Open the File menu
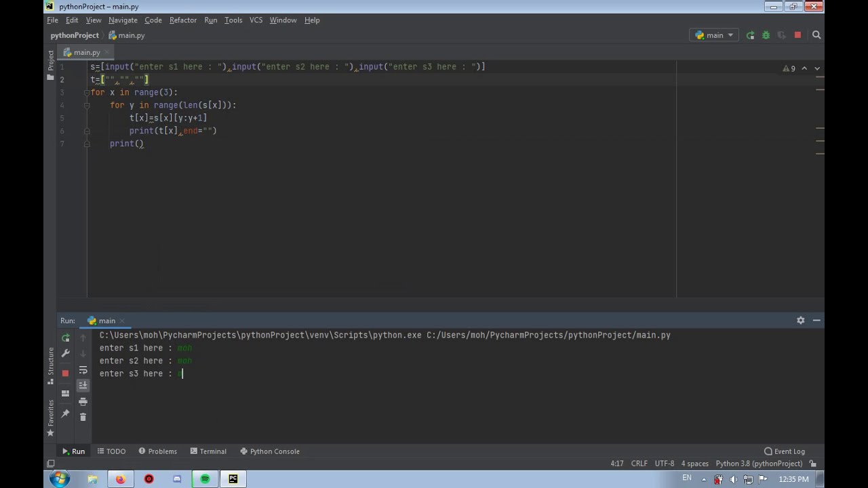Viewport: 868px width, 488px height. coord(52,20)
